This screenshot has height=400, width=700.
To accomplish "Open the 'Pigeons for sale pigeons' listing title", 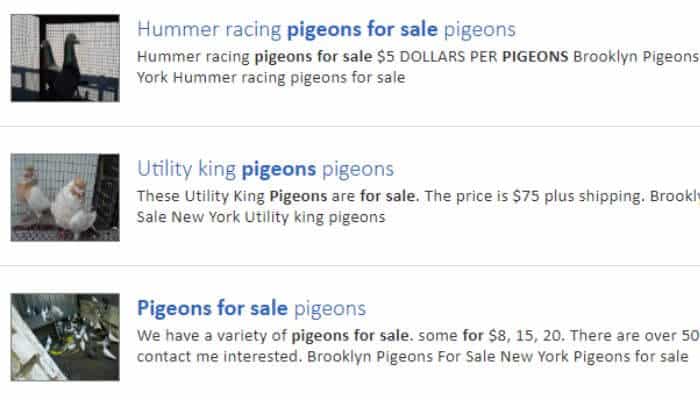I will (x=251, y=308).
